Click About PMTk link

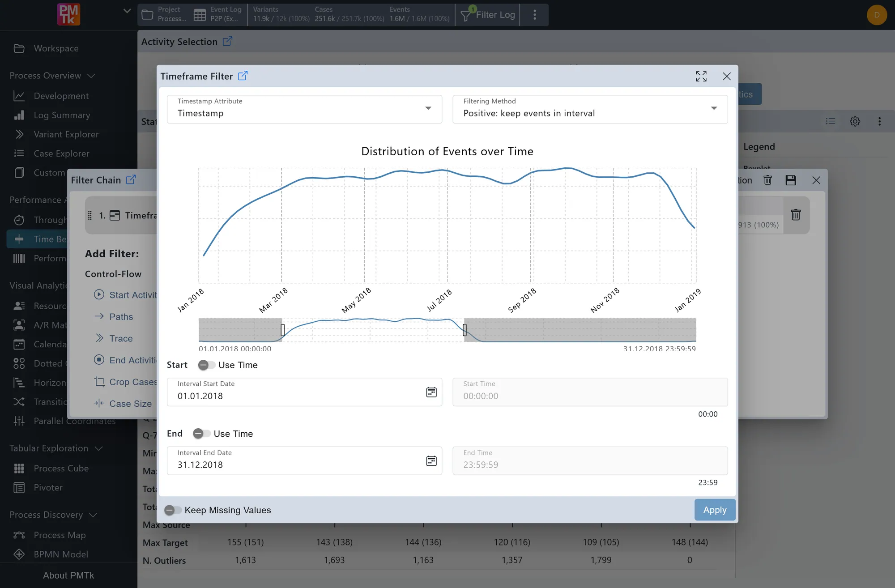click(68, 575)
